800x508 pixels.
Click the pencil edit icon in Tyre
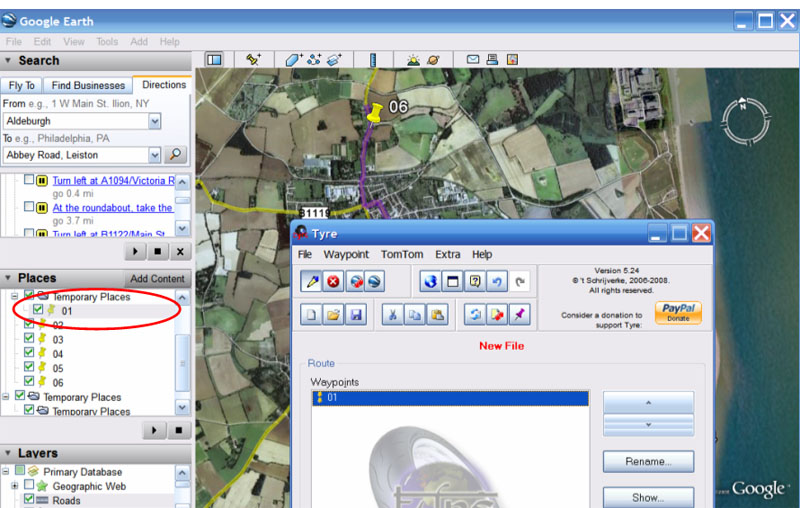coord(312,281)
